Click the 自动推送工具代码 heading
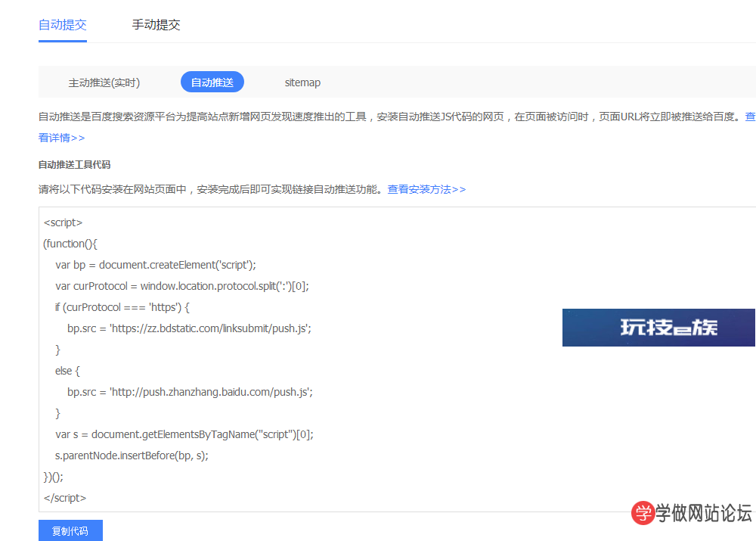The width and height of the screenshot is (756, 541). (x=74, y=164)
